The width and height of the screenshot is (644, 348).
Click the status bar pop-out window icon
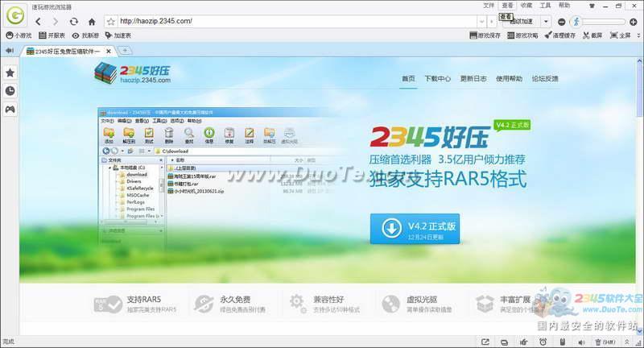[485, 342]
